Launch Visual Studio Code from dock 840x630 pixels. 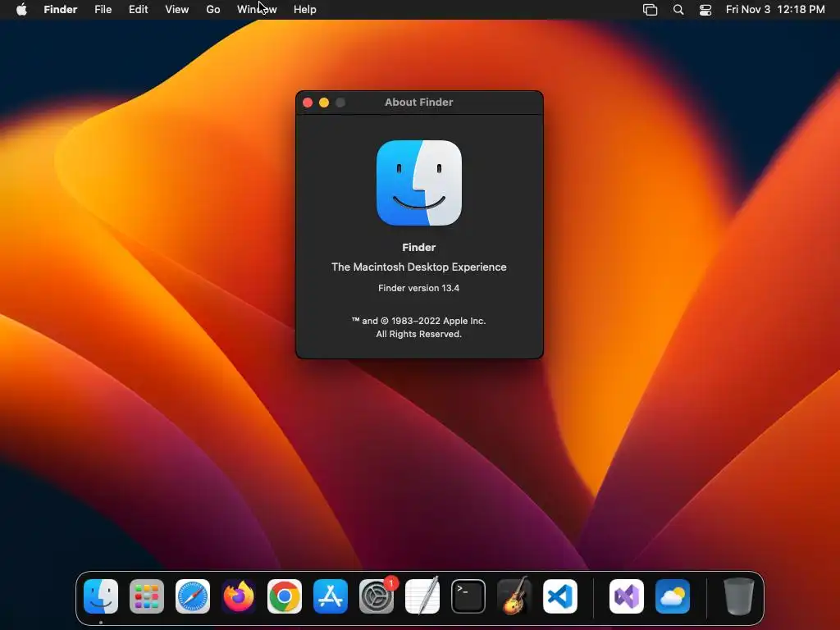coord(560,596)
